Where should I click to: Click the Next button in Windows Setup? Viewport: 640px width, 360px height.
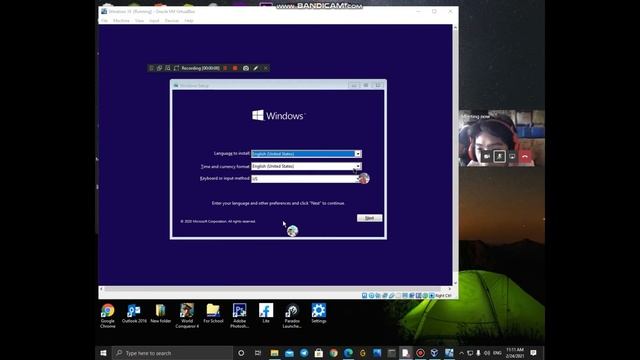pos(369,218)
